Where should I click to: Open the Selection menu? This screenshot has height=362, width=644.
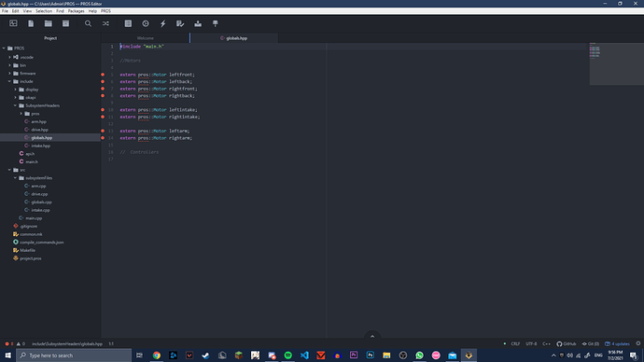coord(44,11)
